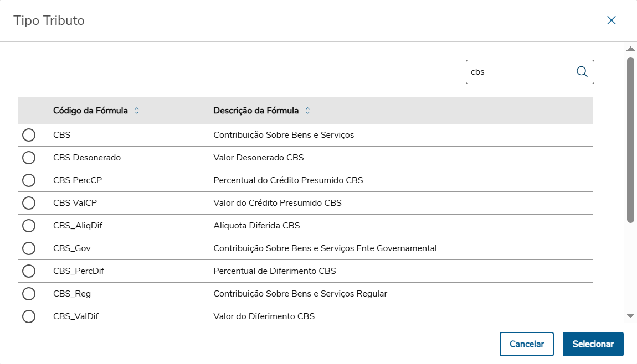The image size is (637, 364).
Task: Close the Tipo Tributo dialog
Action: [x=612, y=20]
